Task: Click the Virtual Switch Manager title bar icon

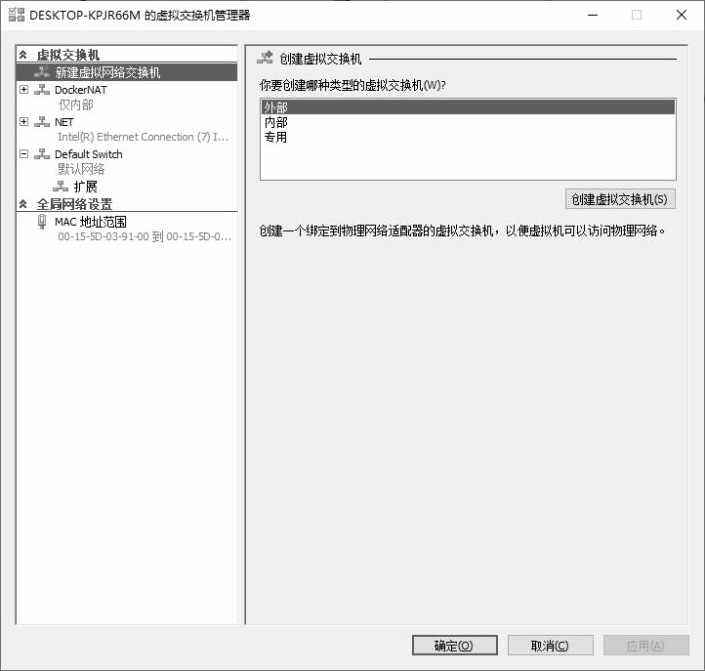Action: (17, 15)
